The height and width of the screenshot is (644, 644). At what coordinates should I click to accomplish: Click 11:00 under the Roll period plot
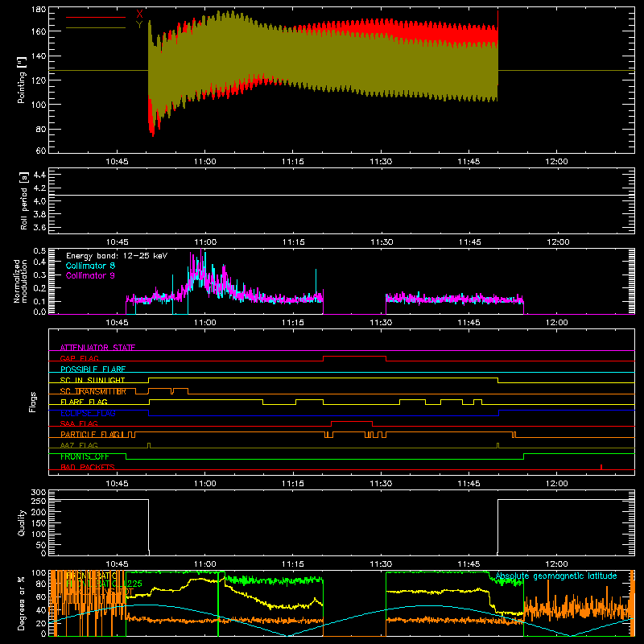205,242
